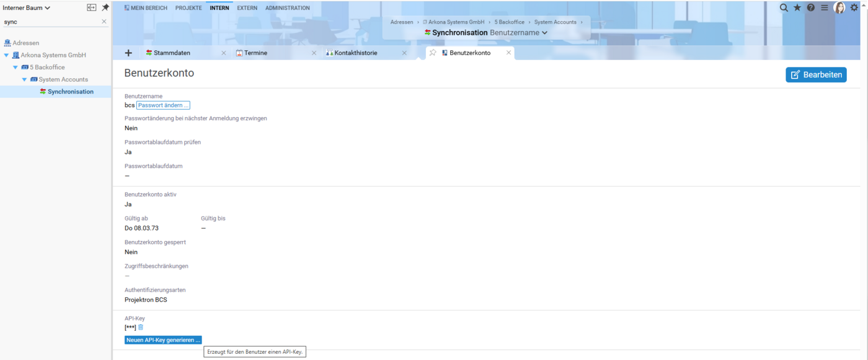Delete API key with trash icon
This screenshot has width=868, height=360.
coord(141,327)
